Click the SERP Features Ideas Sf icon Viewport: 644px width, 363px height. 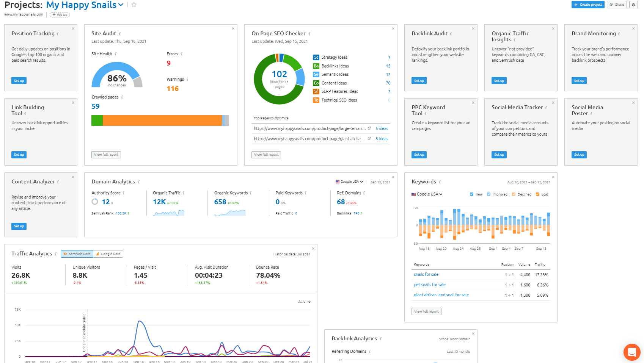(x=316, y=91)
